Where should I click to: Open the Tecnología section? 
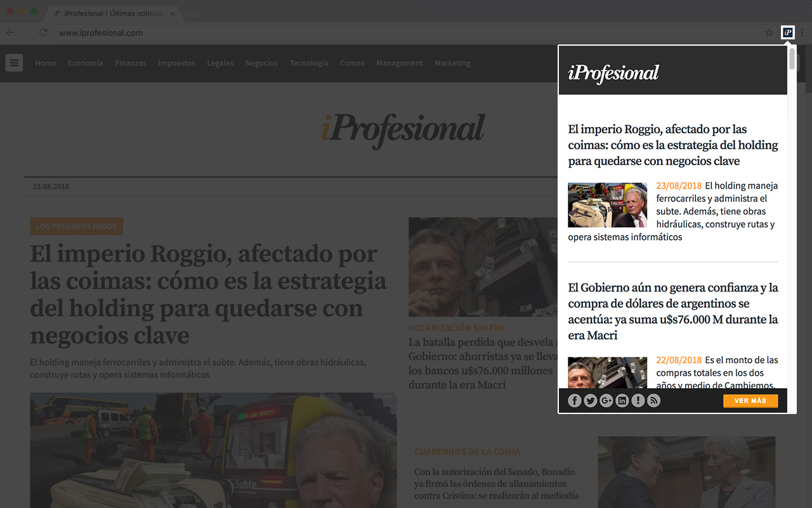[309, 63]
